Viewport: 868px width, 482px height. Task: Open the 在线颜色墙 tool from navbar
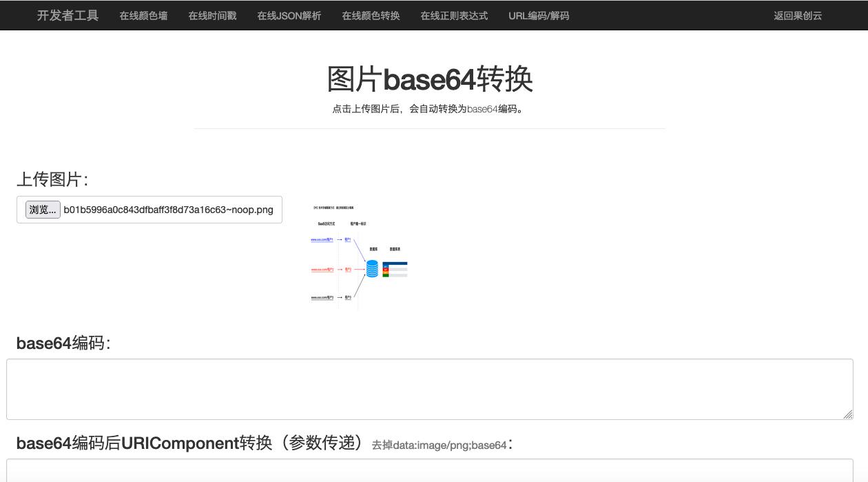[143, 15]
